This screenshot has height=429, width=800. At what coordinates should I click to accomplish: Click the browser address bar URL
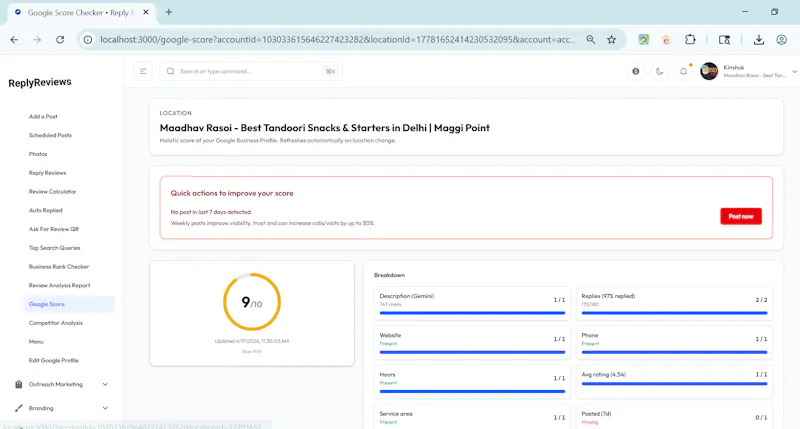(x=338, y=39)
